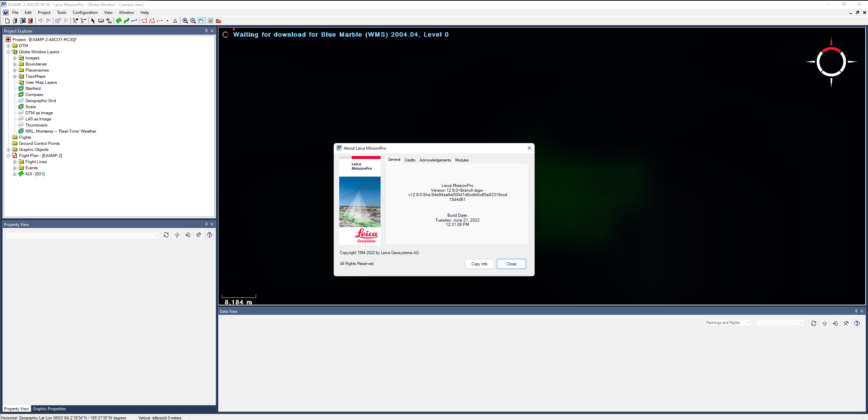Toggle Scale layer visibility icon
This screenshot has height=420, width=868.
[x=21, y=107]
